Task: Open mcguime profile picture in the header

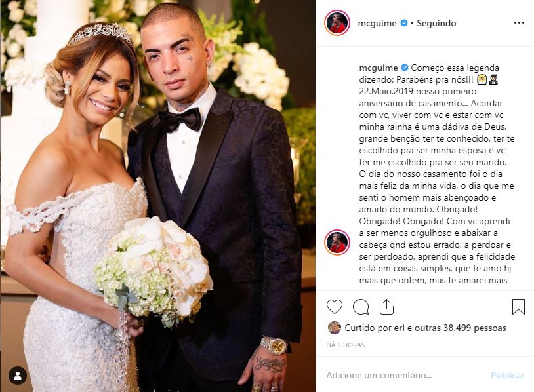Action: pos(337,23)
